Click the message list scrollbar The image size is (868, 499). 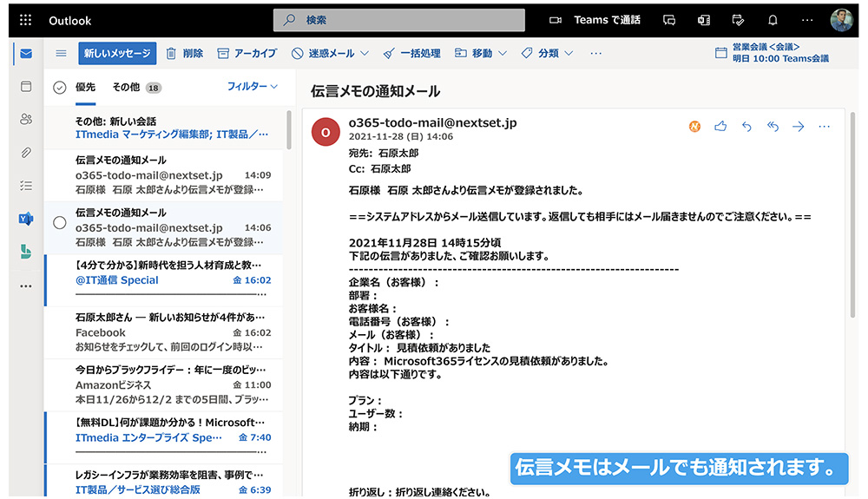pyautogui.click(x=289, y=130)
